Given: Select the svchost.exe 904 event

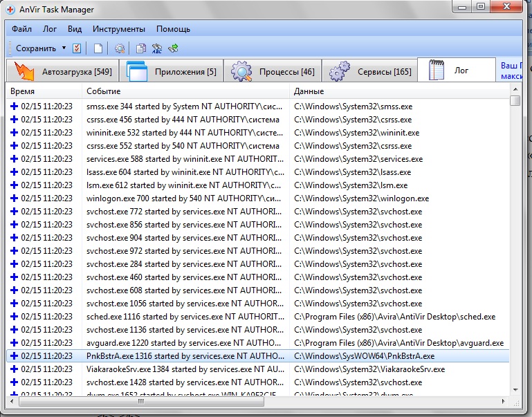Looking at the screenshot, I should (184, 238).
